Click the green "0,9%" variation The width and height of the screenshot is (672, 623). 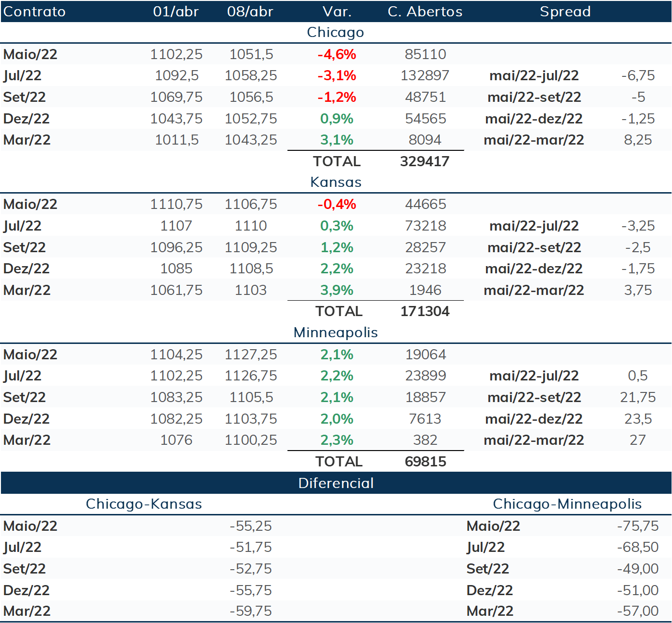pyautogui.click(x=337, y=119)
